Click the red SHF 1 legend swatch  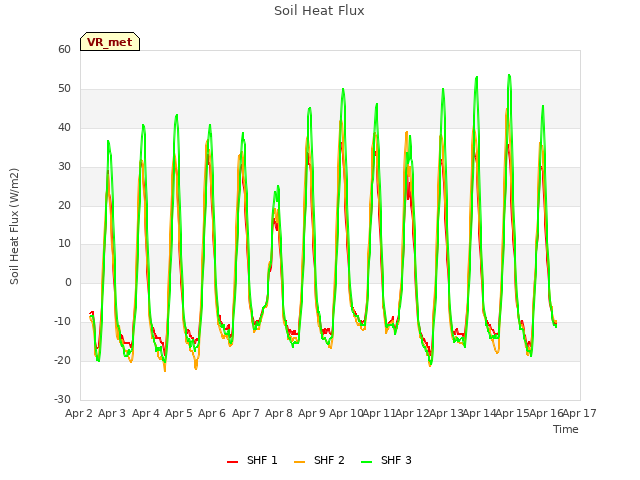[x=232, y=462]
